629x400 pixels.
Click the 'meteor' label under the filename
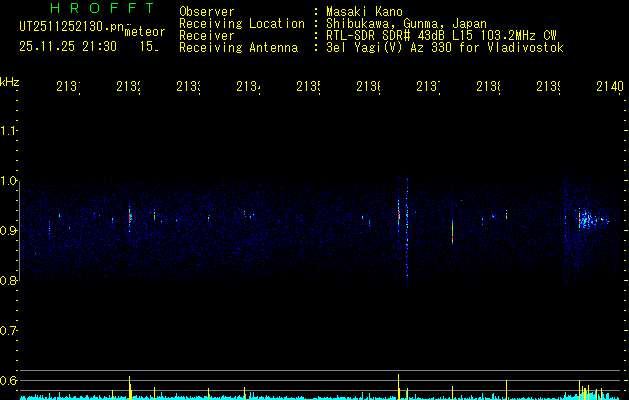tap(145, 32)
